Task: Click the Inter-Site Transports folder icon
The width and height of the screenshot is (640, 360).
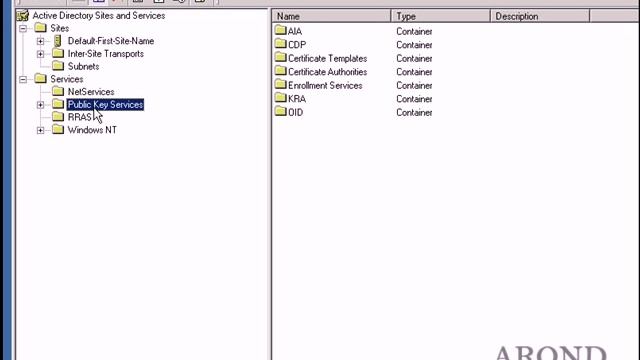Action: [58, 53]
